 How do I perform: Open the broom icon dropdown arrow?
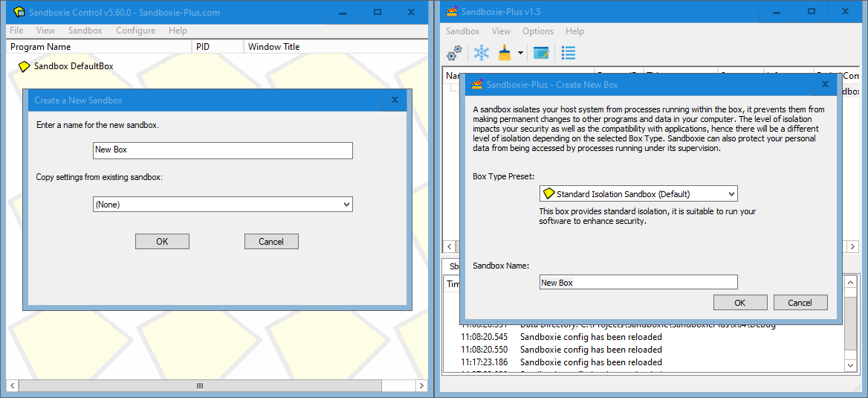tap(520, 54)
